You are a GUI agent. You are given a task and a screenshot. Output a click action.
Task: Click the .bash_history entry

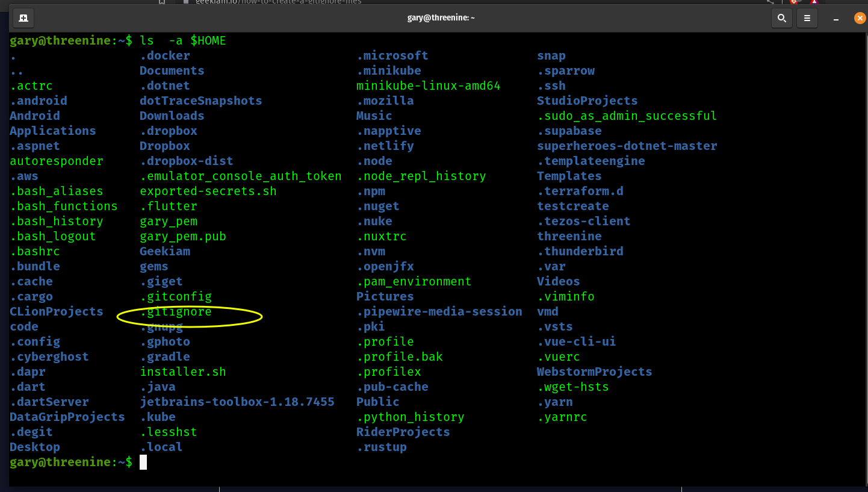[57, 221]
